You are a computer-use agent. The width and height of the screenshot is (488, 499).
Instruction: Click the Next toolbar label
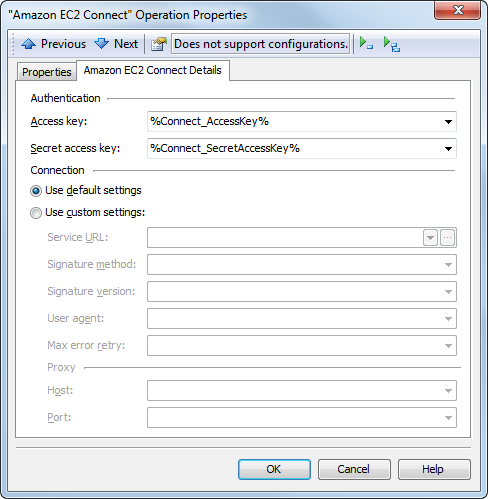coord(126,44)
